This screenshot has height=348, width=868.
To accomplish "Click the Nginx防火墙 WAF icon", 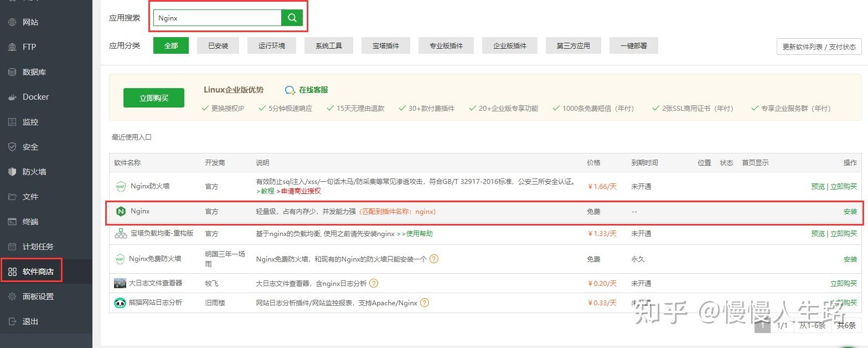I will tap(120, 186).
